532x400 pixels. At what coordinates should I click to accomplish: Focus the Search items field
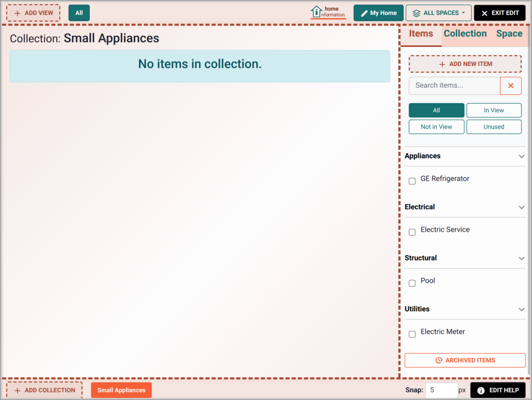point(454,86)
